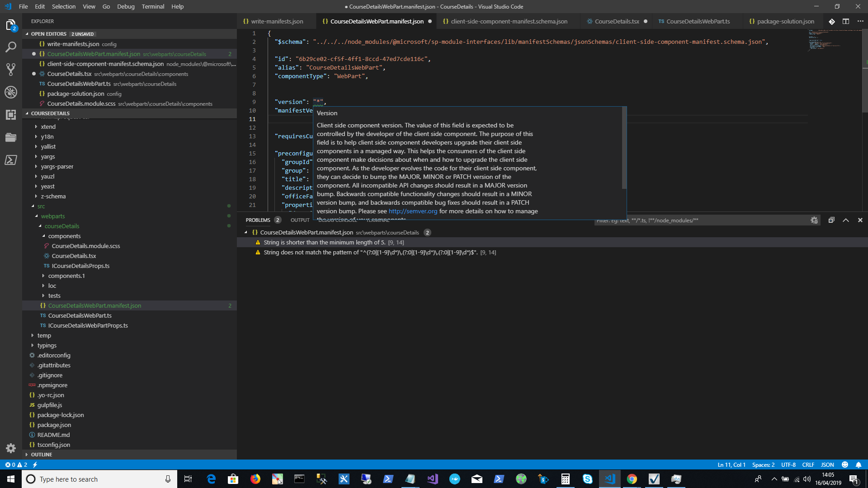Open the Search view in activity bar
The height and width of the screenshot is (488, 868).
[11, 47]
